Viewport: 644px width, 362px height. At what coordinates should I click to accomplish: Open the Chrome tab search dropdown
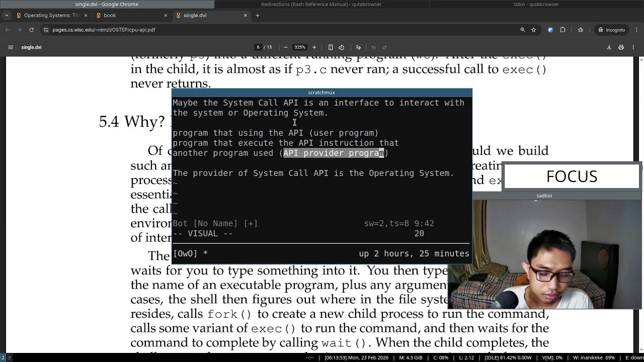(x=7, y=16)
